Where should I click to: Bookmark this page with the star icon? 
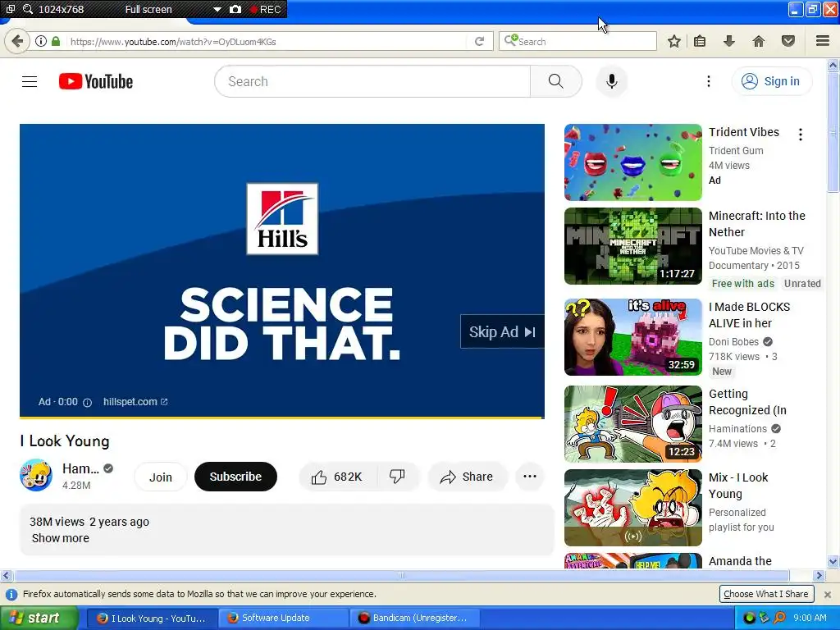tap(674, 41)
